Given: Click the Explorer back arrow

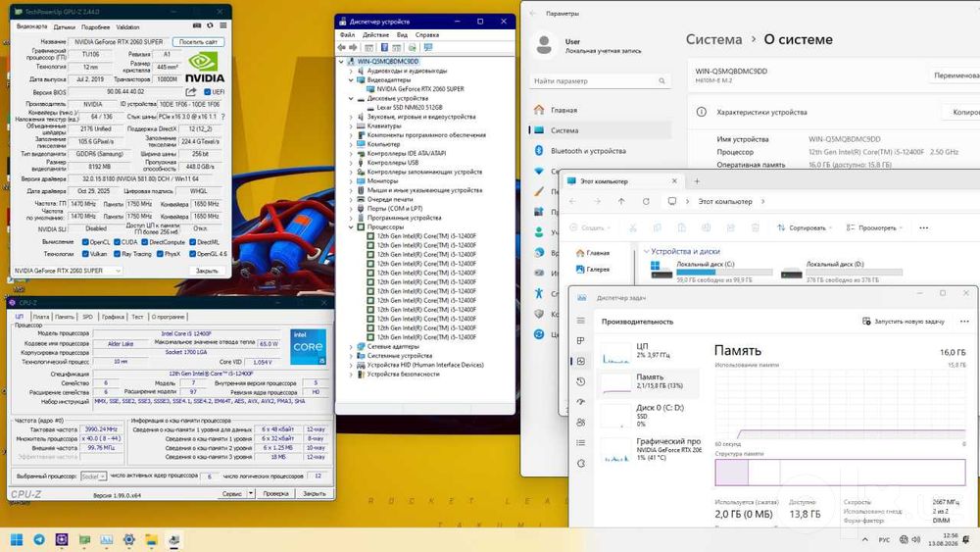Looking at the screenshot, I should point(572,201).
